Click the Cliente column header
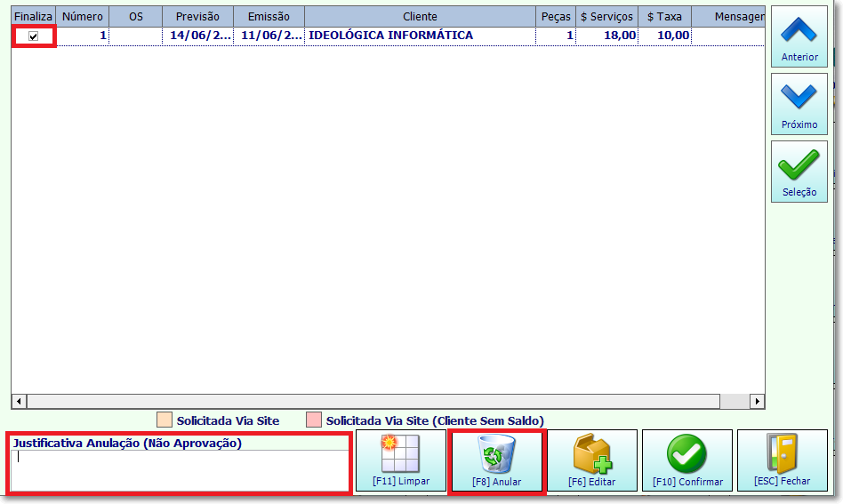 point(420,17)
